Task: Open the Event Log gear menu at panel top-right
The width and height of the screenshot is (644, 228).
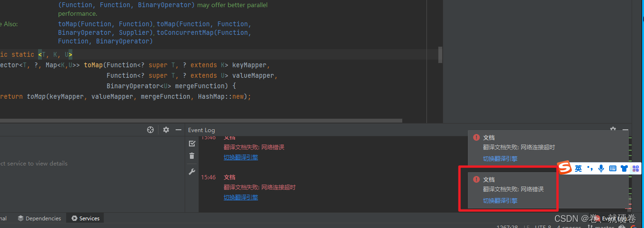Action: pyautogui.click(x=613, y=129)
